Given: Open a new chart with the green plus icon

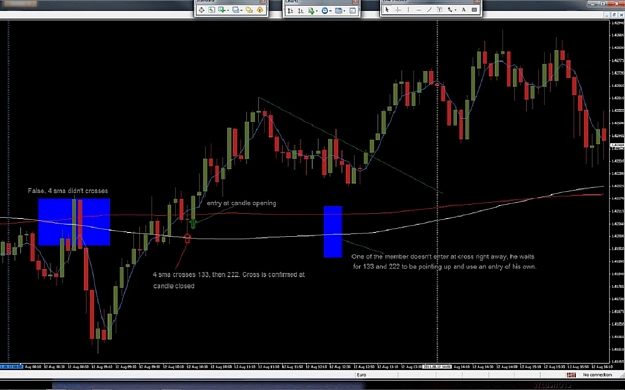Looking at the screenshot, I should (221, 10).
